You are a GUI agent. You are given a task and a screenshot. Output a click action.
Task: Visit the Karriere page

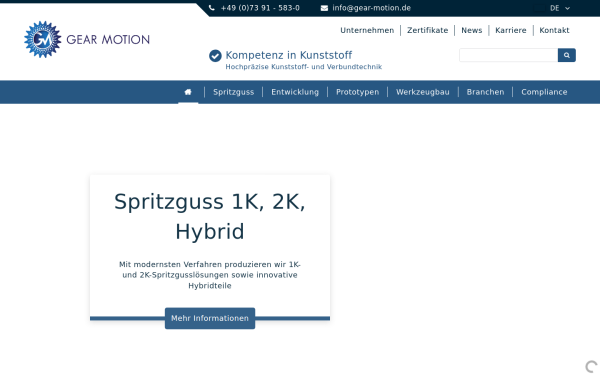tap(510, 30)
